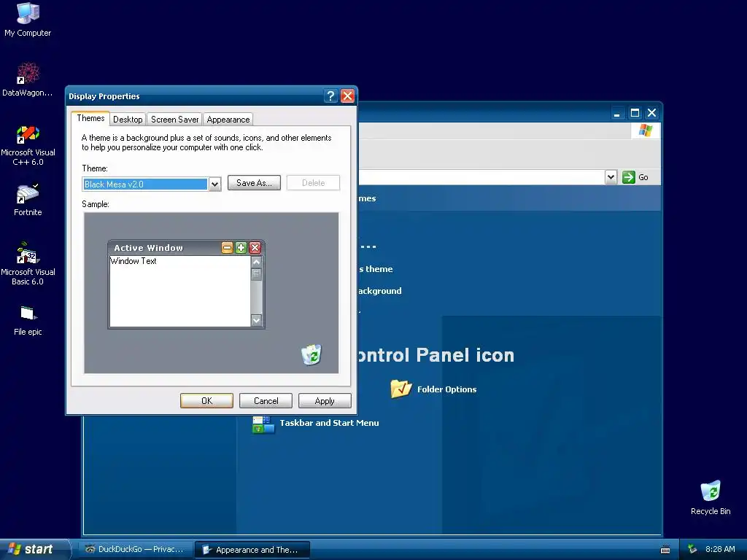
Task: Click the sample window scroll down arrow
Action: [x=256, y=321]
